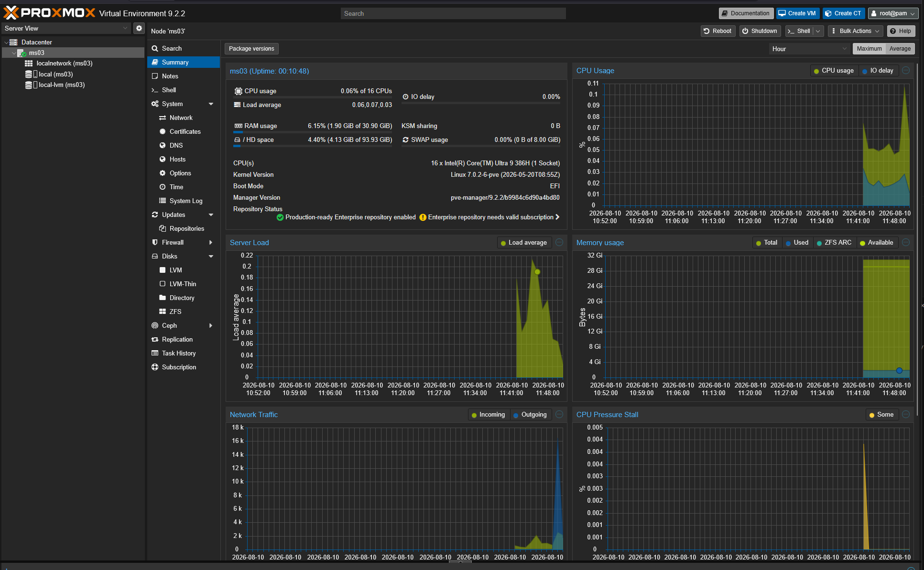Open the Hosts globe icon entry
This screenshot has height=570, width=924.
click(163, 159)
